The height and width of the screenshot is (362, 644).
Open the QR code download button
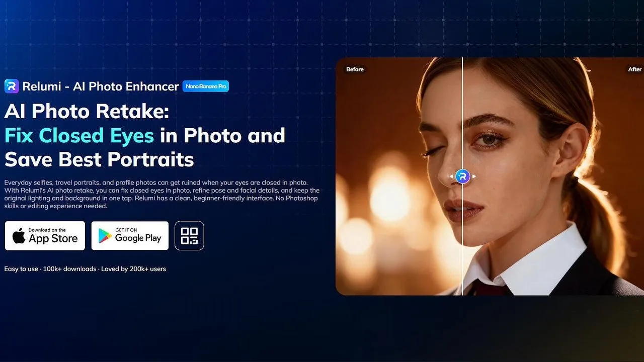click(x=189, y=235)
